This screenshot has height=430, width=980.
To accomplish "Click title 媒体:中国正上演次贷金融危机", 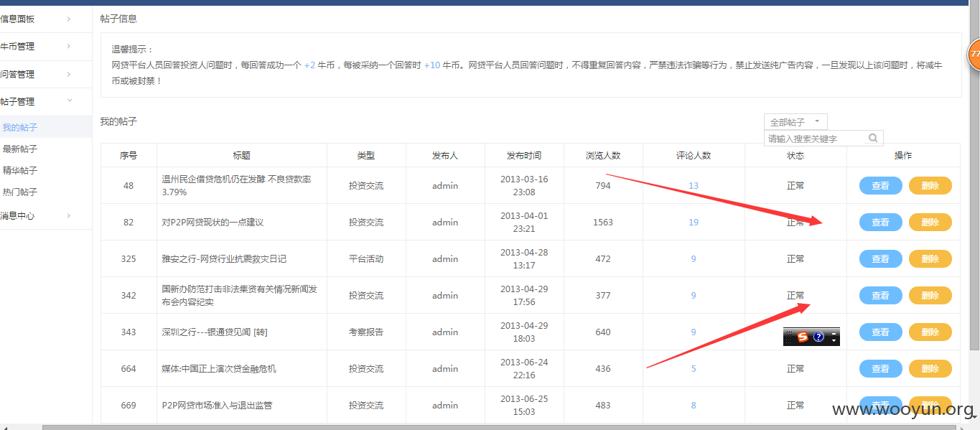I will [x=219, y=369].
